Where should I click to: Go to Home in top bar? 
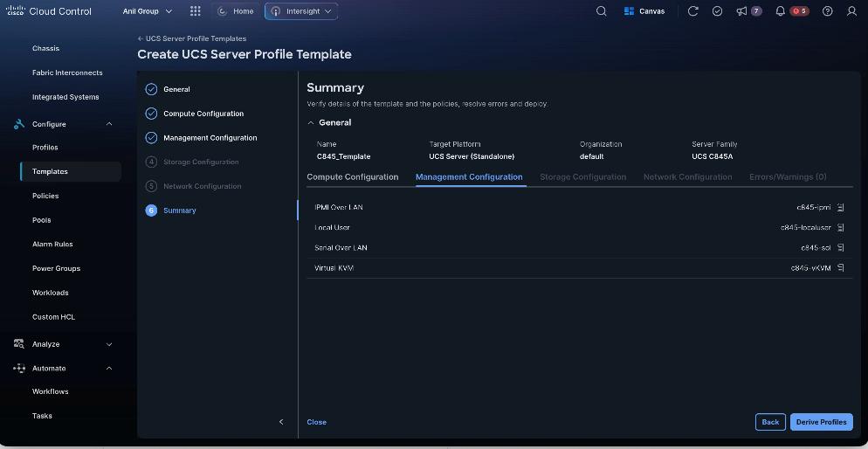[x=236, y=11]
